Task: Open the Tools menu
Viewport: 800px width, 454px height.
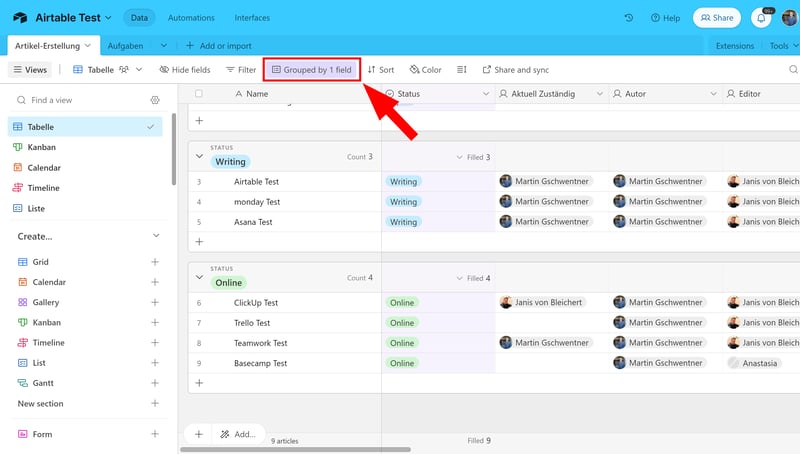Action: 784,46
